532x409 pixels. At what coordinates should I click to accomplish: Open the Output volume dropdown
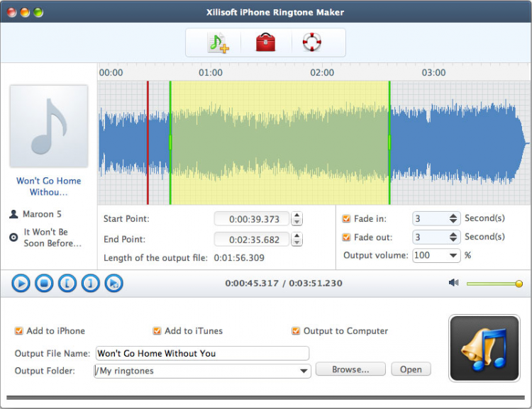pyautogui.click(x=453, y=255)
